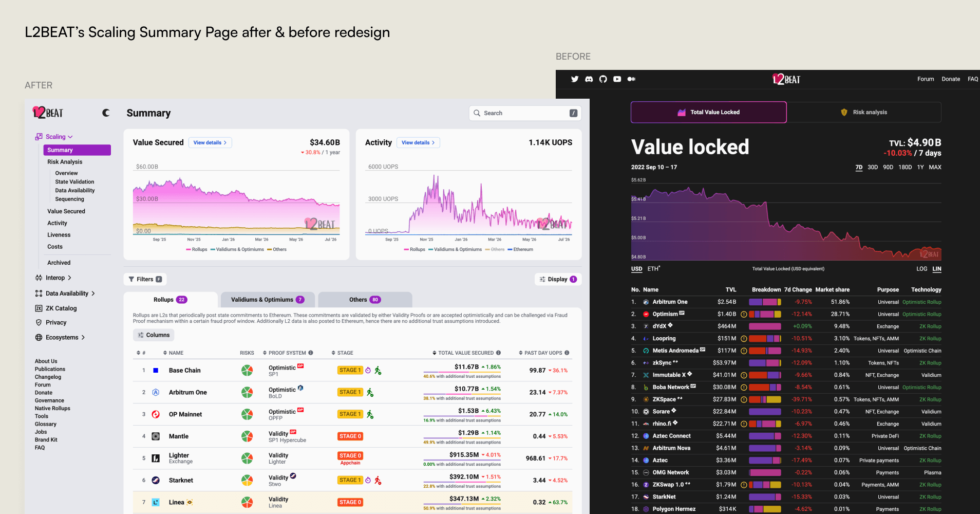Viewport: 980px width, 514px height.
Task: Expand the top-level Data Availability section with chevron
Action: (65, 293)
